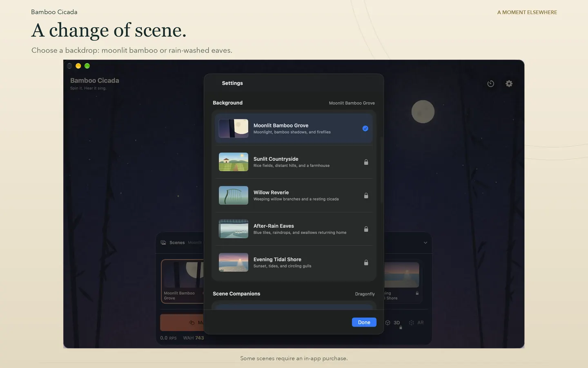Click the Background Moonlit Bamboo Grove value
This screenshot has height=368, width=588.
pyautogui.click(x=352, y=103)
